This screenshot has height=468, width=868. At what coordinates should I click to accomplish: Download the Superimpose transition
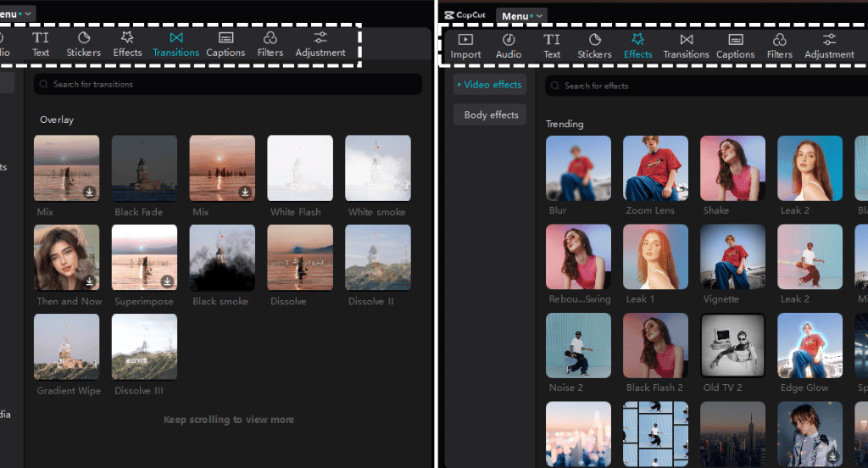coord(167,281)
